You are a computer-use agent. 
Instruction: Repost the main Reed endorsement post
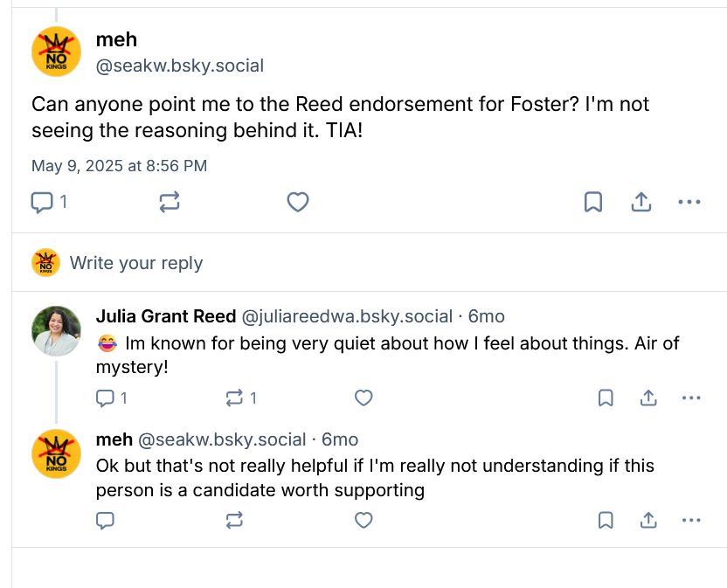point(170,203)
